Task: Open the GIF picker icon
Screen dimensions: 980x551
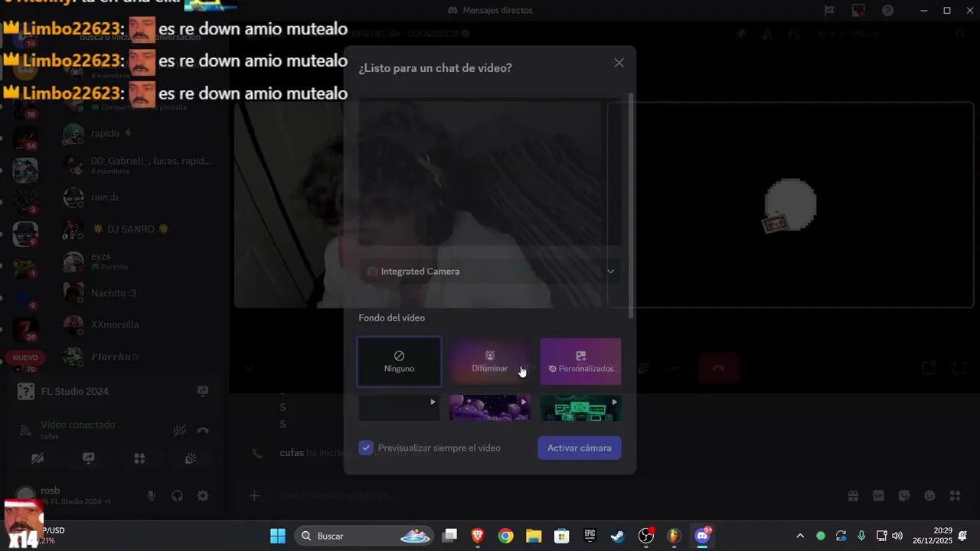Action: (878, 496)
